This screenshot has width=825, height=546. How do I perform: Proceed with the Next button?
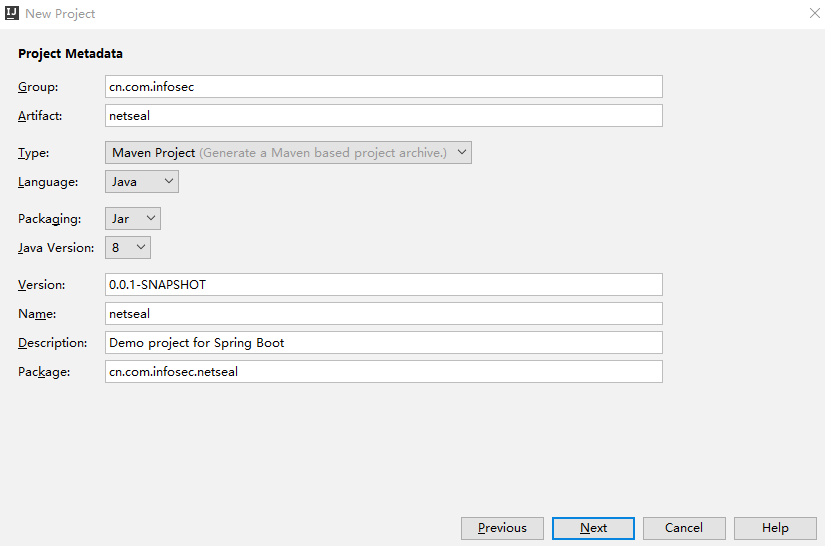pyautogui.click(x=593, y=528)
